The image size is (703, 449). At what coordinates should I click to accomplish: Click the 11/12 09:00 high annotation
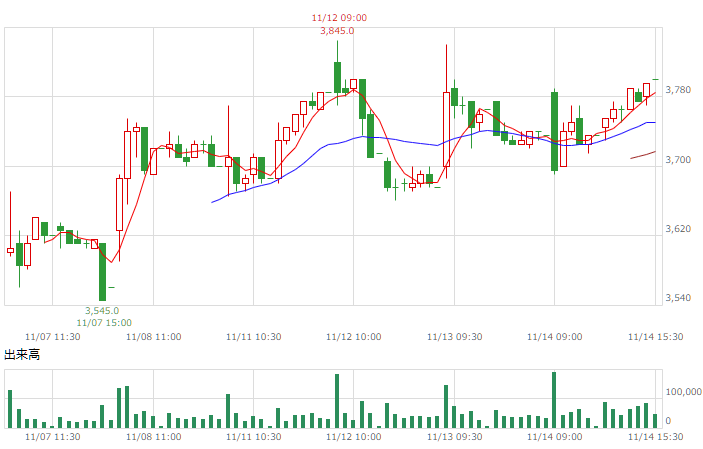pyautogui.click(x=339, y=18)
